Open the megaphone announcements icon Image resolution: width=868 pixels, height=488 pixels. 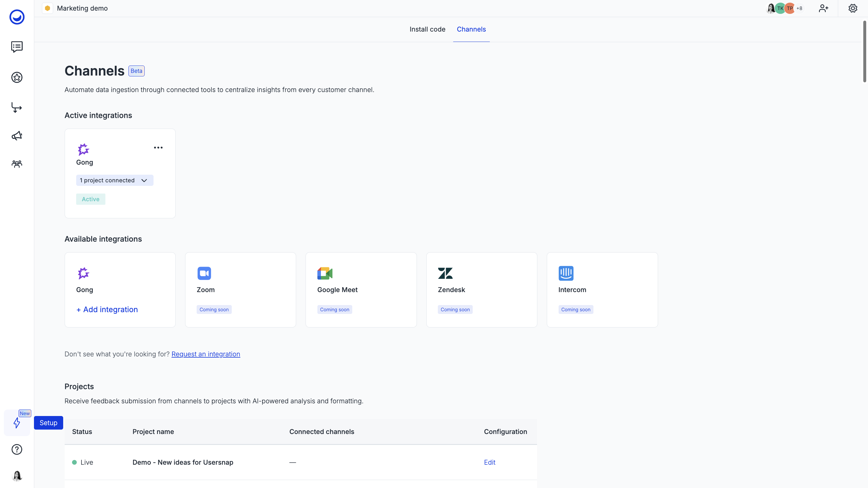[x=17, y=136]
